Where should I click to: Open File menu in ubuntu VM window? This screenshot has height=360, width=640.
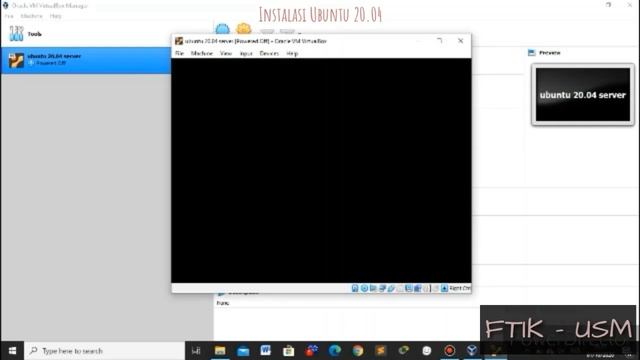point(180,53)
